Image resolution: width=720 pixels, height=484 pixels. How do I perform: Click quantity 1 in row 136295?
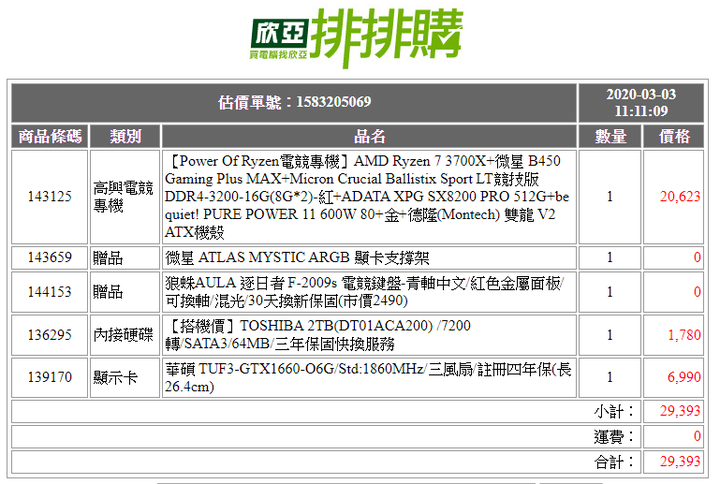[x=610, y=335]
